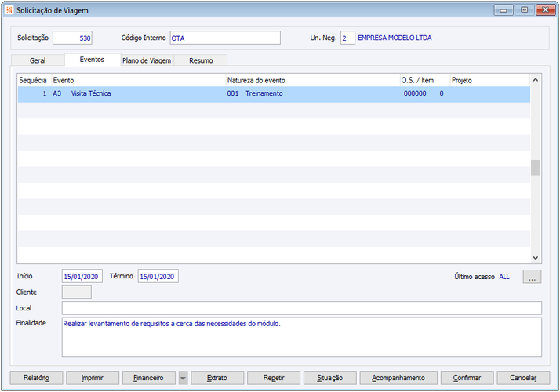The image size is (560, 392).
Task: Click the Extrato button
Action: click(x=217, y=378)
